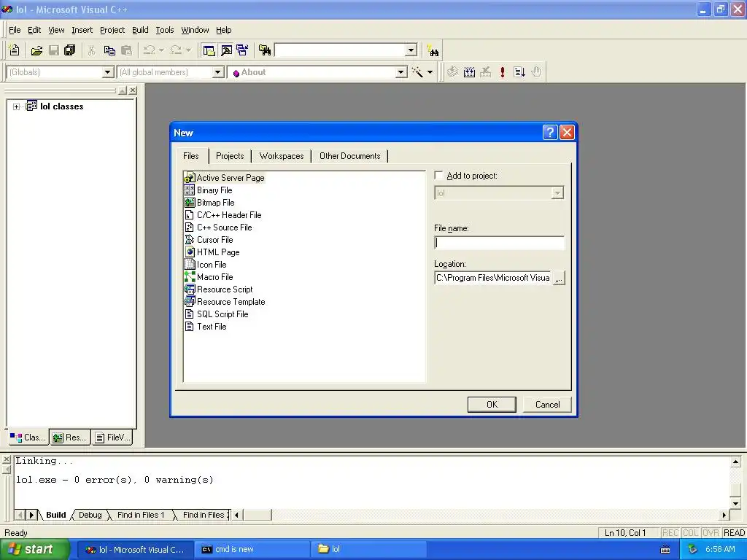Click the hand Insert/Remove Breakpoint icon

pyautogui.click(x=536, y=72)
